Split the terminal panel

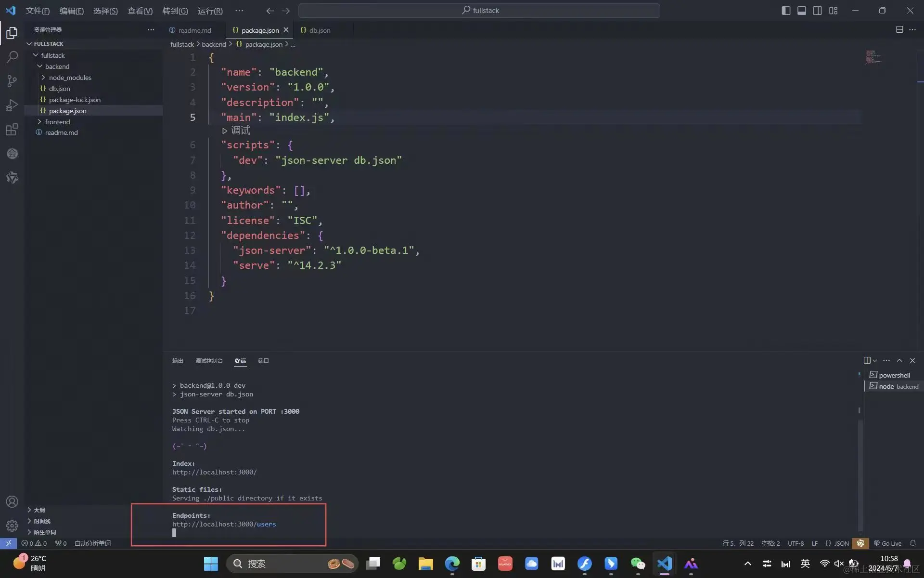click(867, 360)
